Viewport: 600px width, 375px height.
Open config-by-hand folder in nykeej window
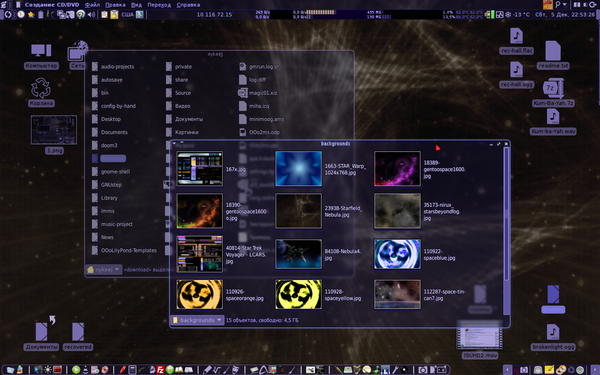[114, 106]
